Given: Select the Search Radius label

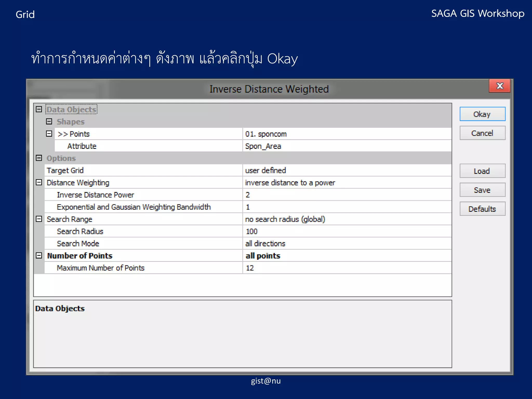Looking at the screenshot, I should pyautogui.click(x=80, y=231).
